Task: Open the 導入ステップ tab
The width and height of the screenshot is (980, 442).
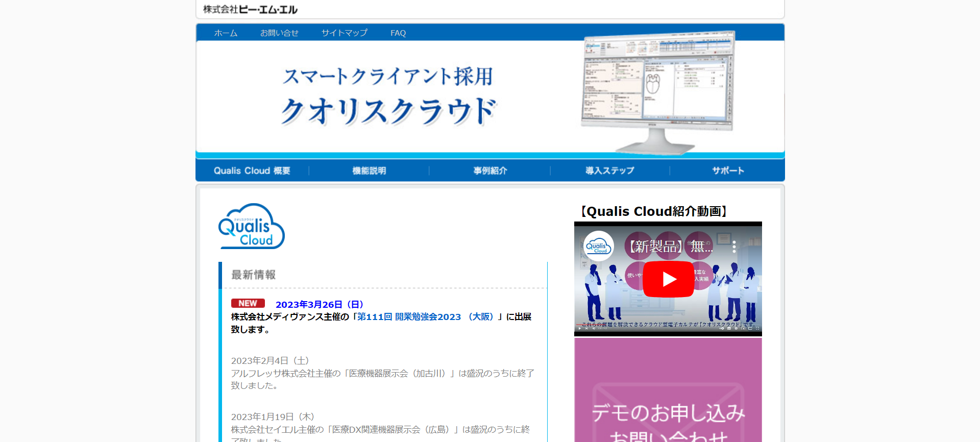Action: pos(610,170)
